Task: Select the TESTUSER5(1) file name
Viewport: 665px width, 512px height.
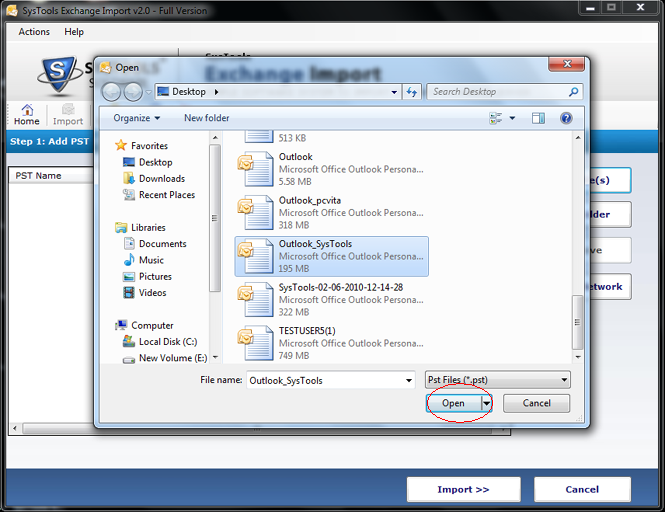Action: 307,331
